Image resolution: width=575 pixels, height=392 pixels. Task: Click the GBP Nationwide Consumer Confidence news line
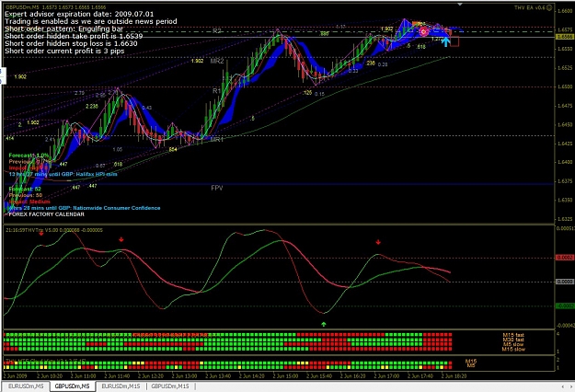85,208
